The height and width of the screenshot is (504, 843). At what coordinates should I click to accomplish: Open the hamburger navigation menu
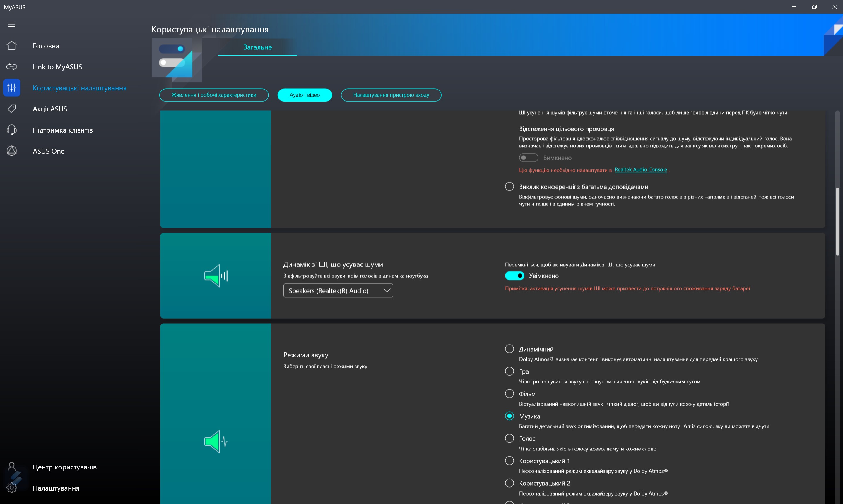11,25
